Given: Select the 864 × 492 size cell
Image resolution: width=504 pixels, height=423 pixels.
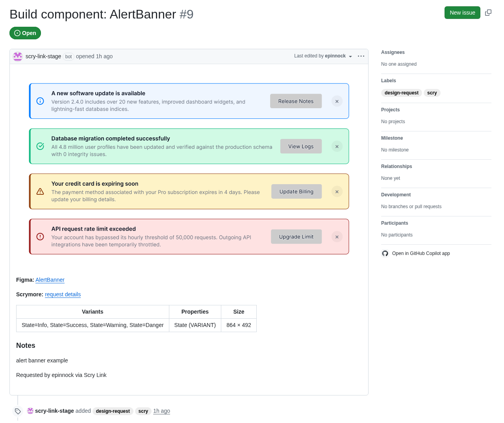Looking at the screenshot, I should pyautogui.click(x=239, y=325).
